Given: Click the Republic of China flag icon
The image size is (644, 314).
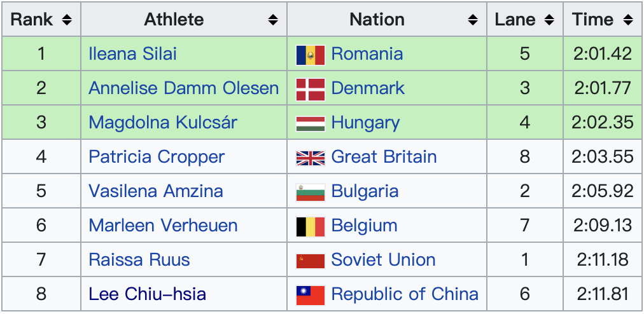Looking at the screenshot, I should coord(311,295).
